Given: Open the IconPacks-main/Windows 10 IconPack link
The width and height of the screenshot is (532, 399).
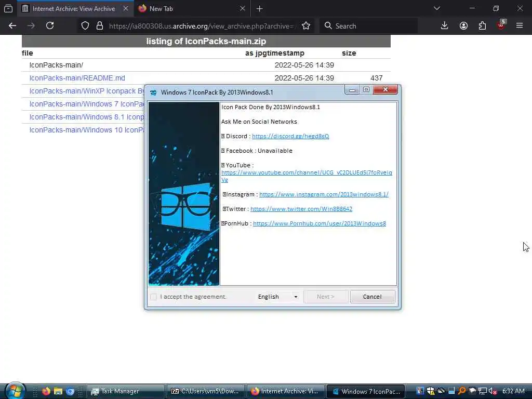Looking at the screenshot, I should (x=87, y=130).
